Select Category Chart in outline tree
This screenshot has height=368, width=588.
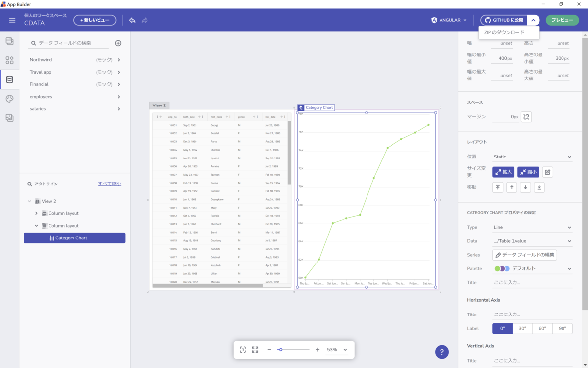[74, 238]
